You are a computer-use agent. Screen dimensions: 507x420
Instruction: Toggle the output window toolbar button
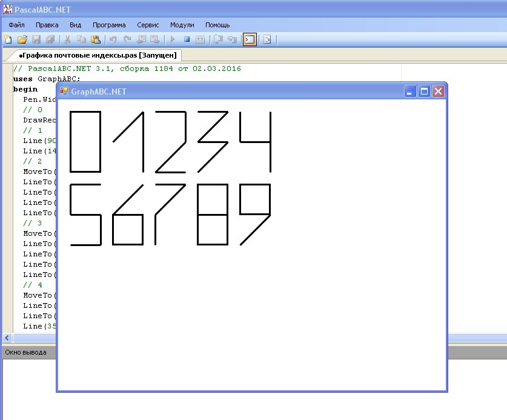pos(249,40)
